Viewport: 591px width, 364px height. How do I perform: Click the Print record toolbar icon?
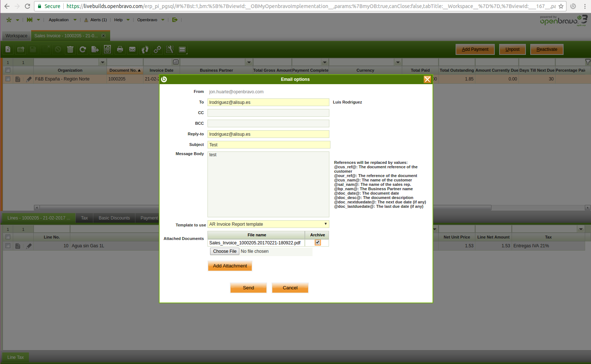coord(120,49)
